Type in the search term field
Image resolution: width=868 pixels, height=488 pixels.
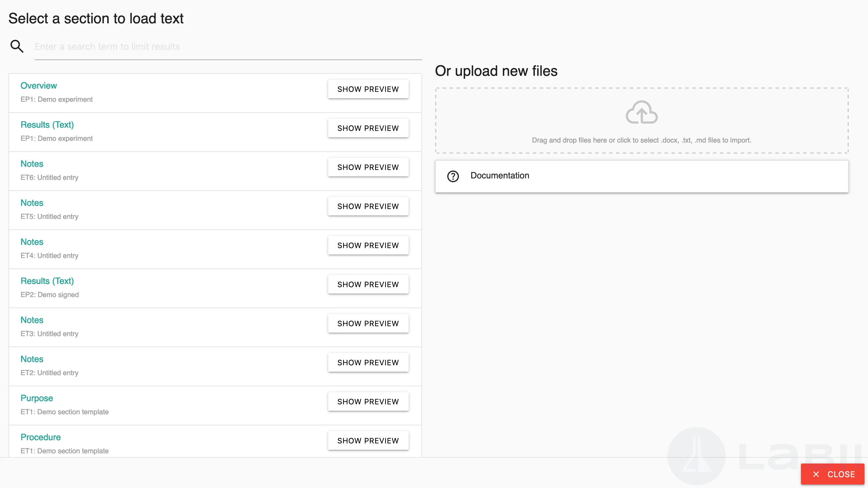coord(228,47)
